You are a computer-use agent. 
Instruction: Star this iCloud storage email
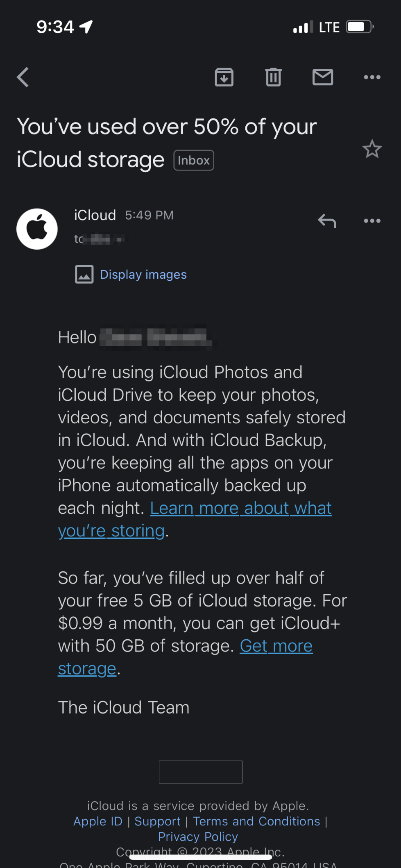tap(372, 149)
